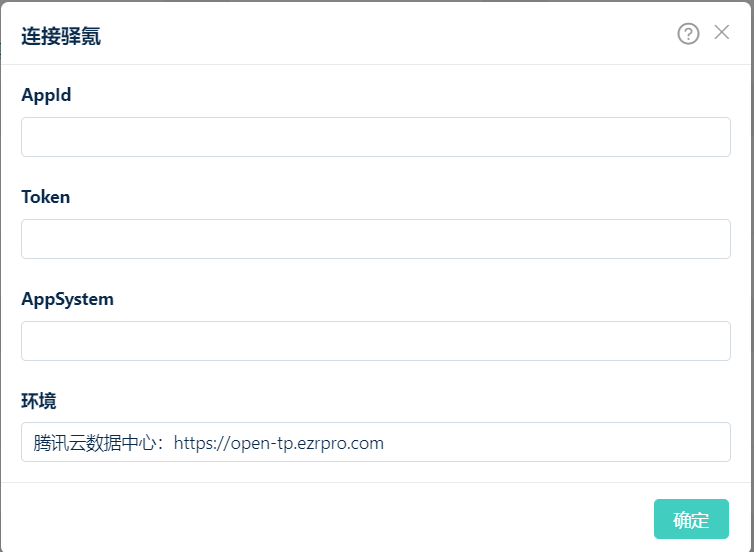The image size is (754, 552).
Task: Open help for connecting 驿氪
Action: click(688, 34)
